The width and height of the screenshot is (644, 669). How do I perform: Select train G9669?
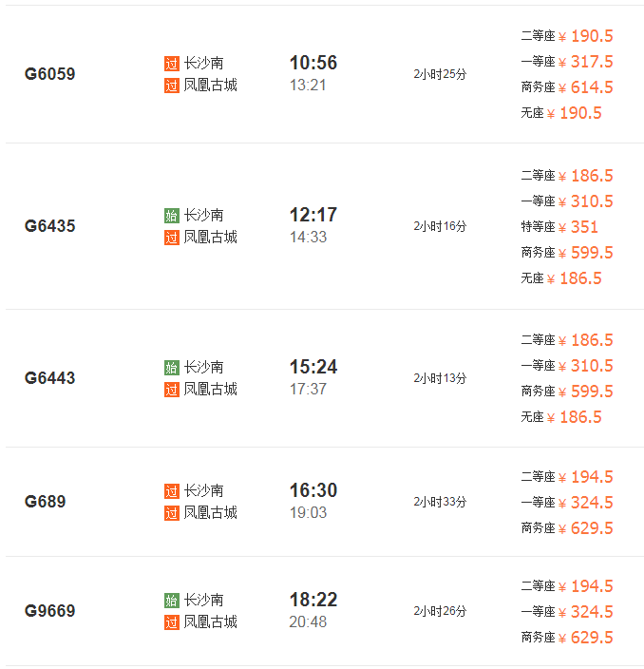[x=49, y=611]
